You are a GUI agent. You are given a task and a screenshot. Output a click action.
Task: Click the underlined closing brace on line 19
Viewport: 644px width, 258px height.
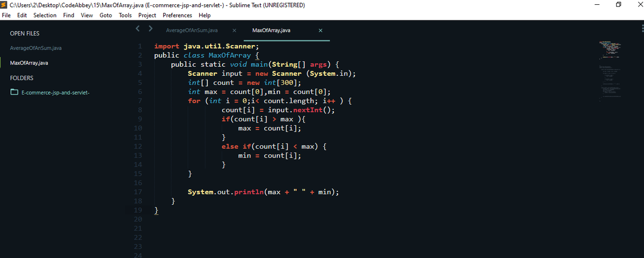156,211
